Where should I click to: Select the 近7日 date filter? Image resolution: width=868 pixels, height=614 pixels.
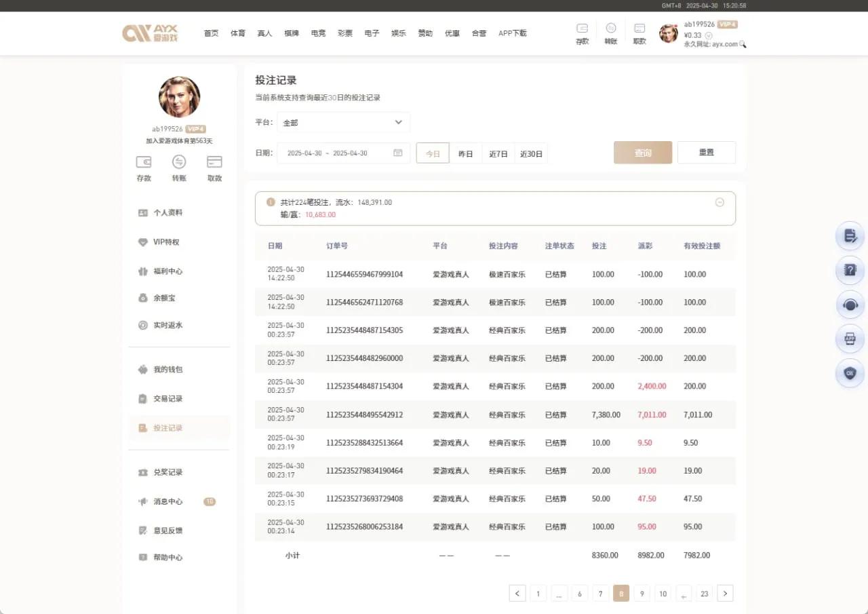tap(498, 153)
